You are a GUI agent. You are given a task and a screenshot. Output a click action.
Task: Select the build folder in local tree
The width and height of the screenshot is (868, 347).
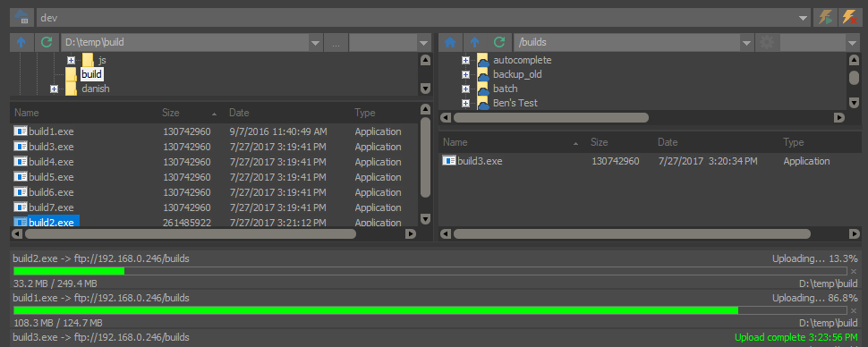pos(92,74)
